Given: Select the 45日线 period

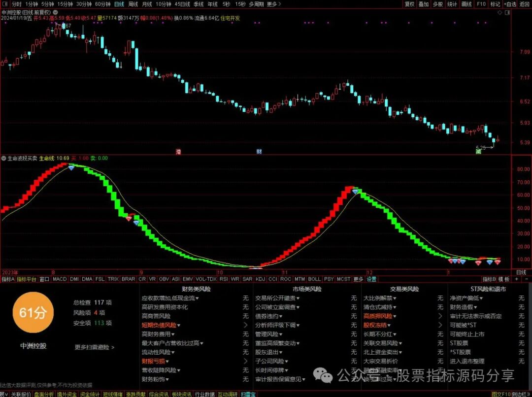Looking at the screenshot, I should pos(182,4).
